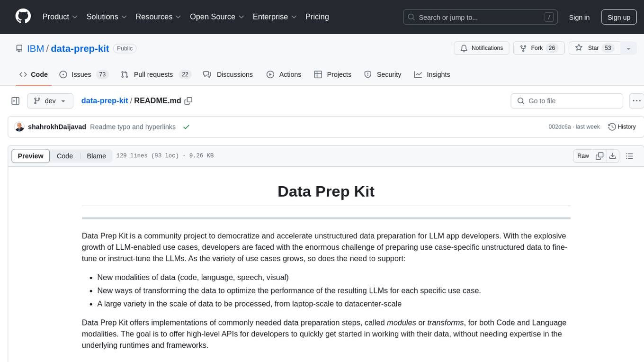Expand the star lists dropdown arrow

(x=628, y=48)
